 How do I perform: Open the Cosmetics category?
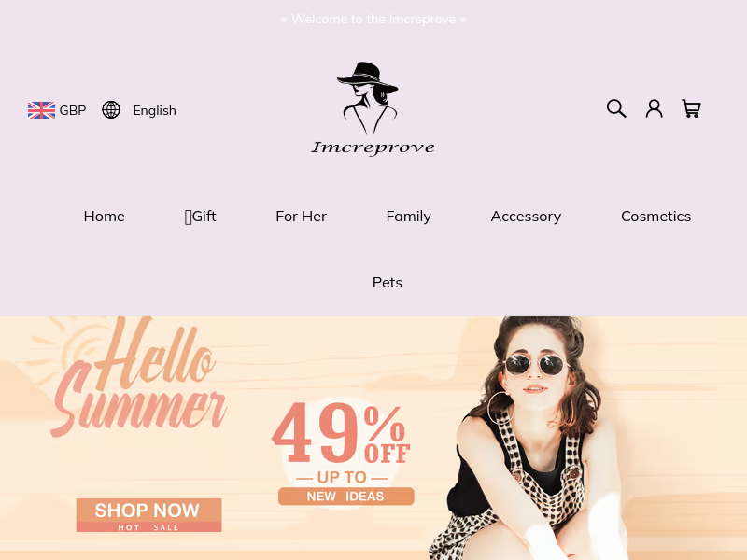[656, 217]
